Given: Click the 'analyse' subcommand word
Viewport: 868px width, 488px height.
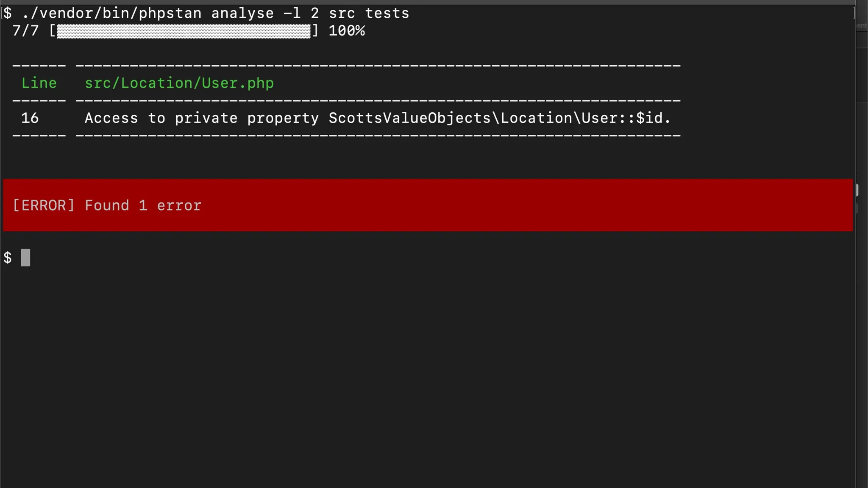Looking at the screenshot, I should click(x=242, y=14).
